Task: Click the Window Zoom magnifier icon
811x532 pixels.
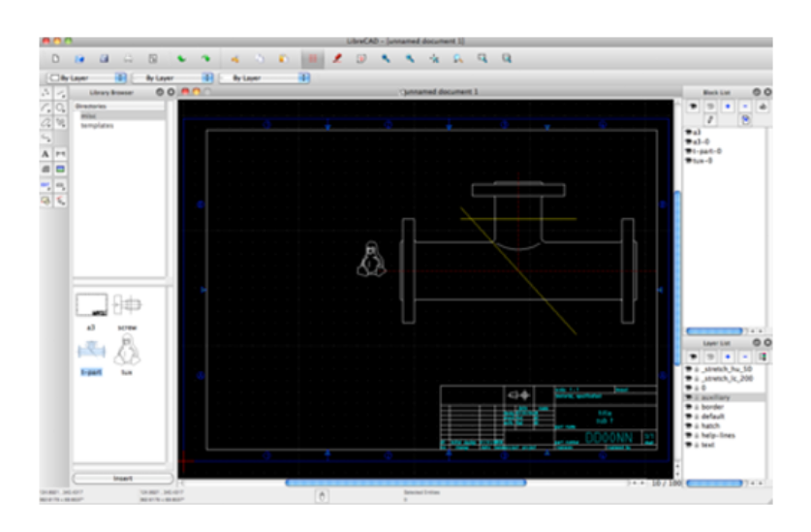Action: click(x=483, y=58)
